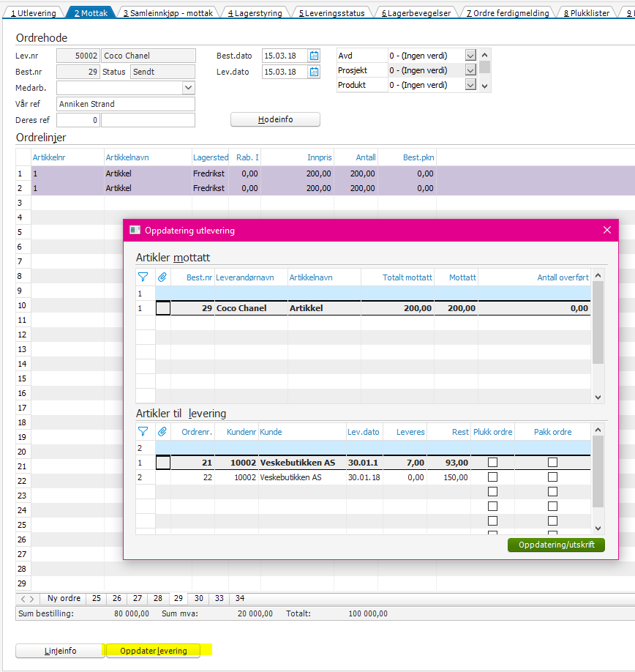Open the Best.dato calendar picker

[315, 56]
